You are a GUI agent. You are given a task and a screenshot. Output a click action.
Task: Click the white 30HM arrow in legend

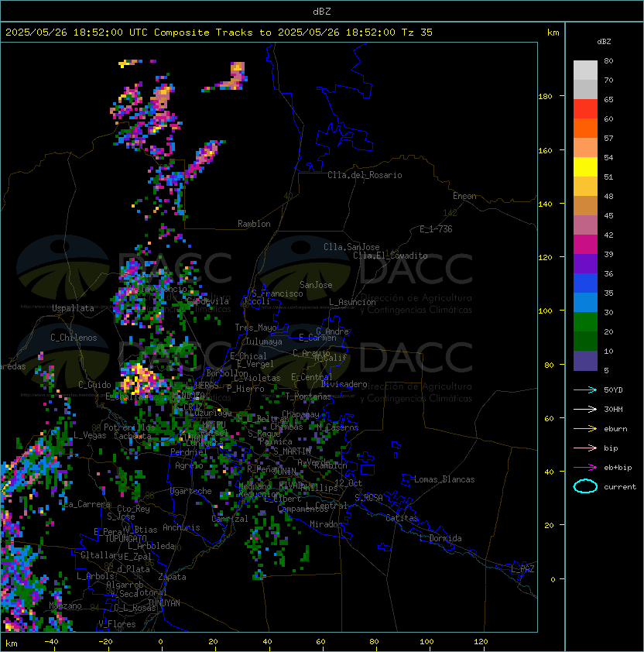pyautogui.click(x=585, y=409)
